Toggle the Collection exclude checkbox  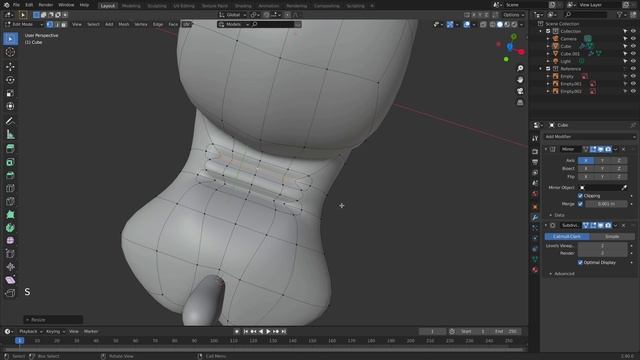(548, 31)
